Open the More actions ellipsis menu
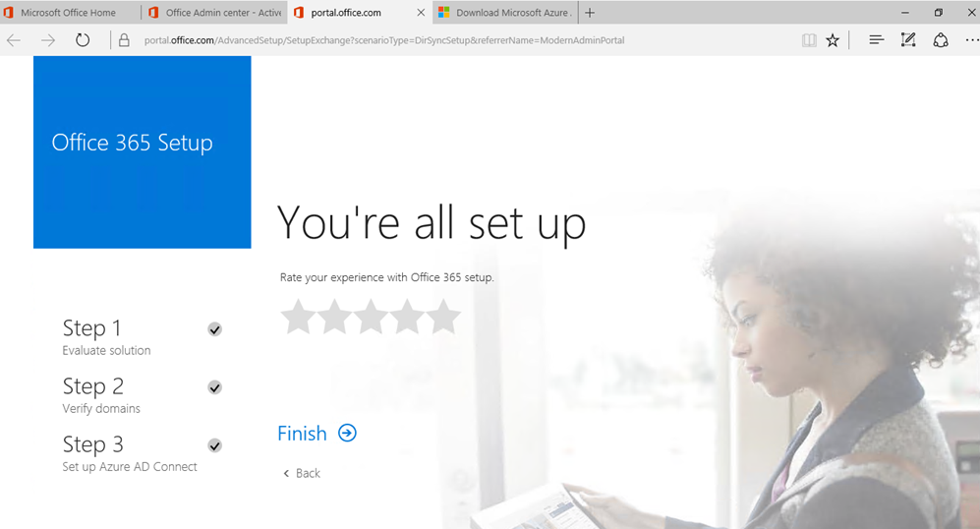Image resolution: width=980 pixels, height=529 pixels. (x=972, y=40)
